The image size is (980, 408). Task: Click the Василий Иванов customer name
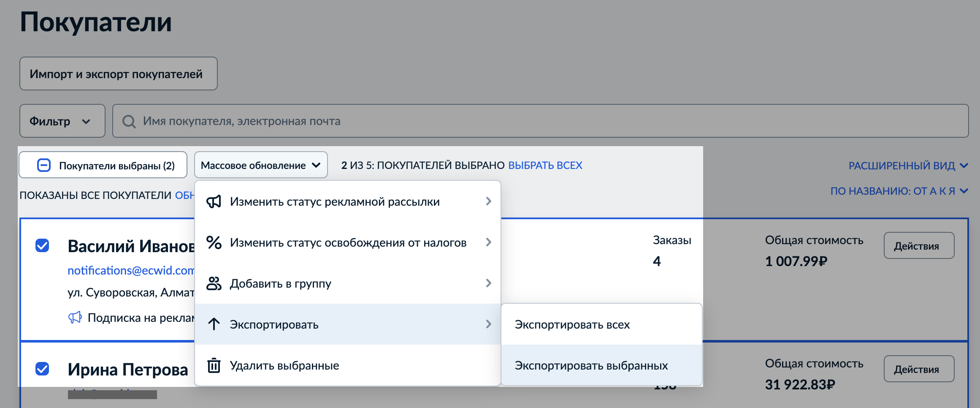[x=131, y=246]
